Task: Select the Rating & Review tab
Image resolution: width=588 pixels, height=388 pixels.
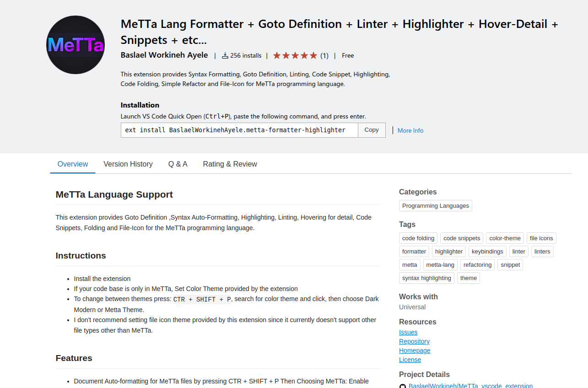Action: 230,164
